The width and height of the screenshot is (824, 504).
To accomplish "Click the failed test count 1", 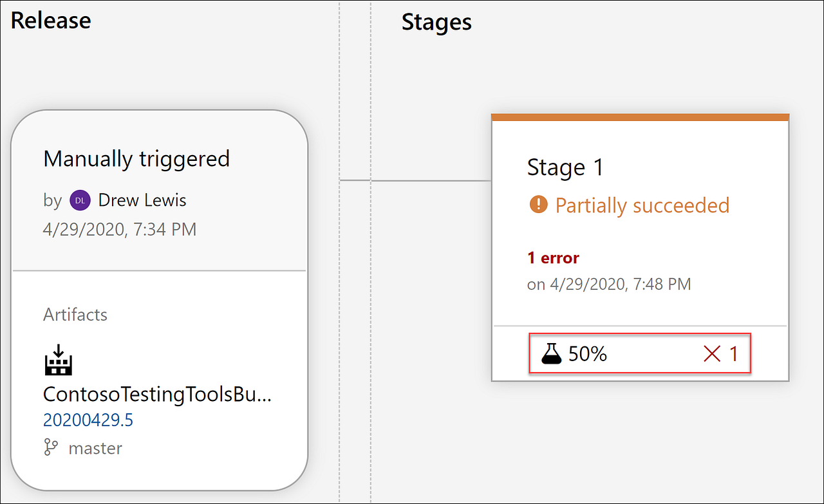I will tap(733, 353).
